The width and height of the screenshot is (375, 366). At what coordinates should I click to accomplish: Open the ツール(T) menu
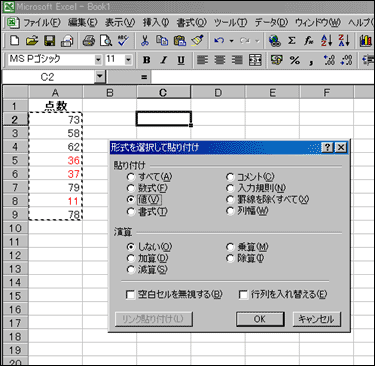230,23
